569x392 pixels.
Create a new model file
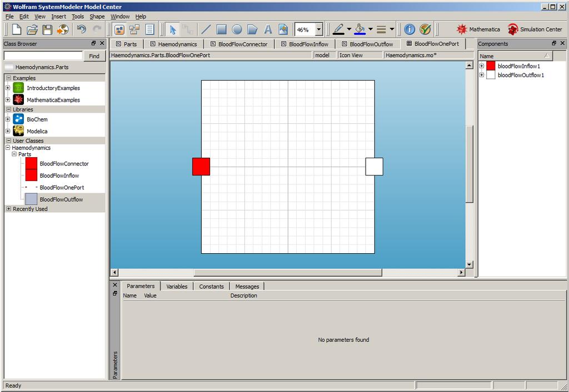pos(17,29)
